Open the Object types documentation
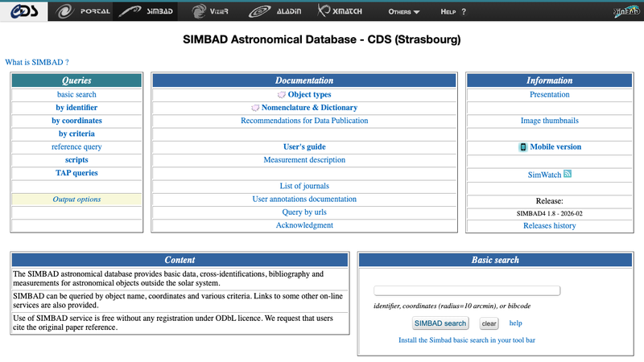 [x=309, y=94]
